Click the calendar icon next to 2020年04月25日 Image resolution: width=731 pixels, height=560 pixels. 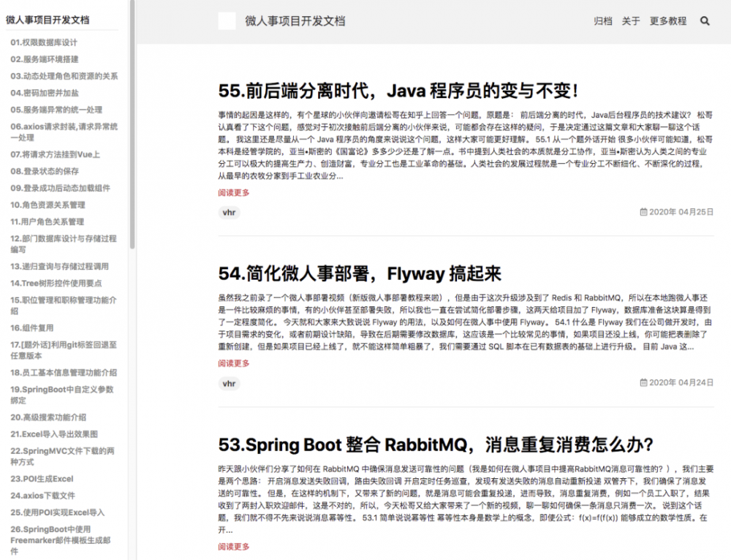click(x=643, y=213)
